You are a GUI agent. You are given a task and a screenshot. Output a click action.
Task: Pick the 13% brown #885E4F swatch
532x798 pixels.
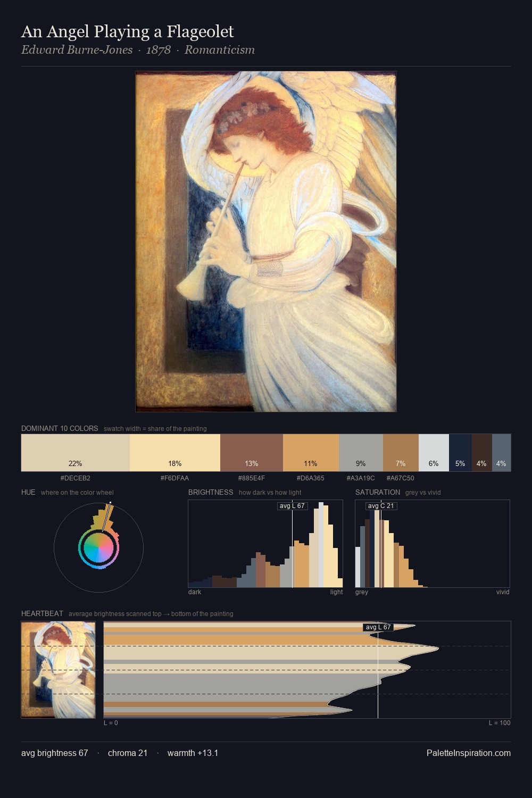(x=252, y=453)
